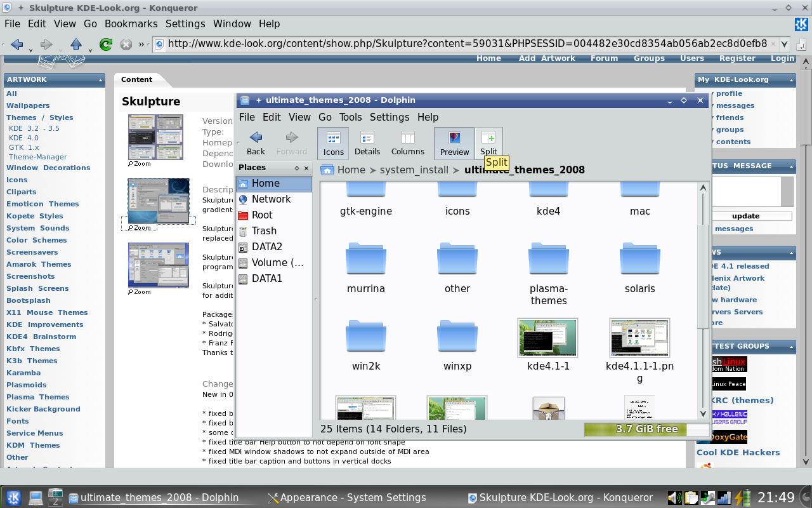The height and width of the screenshot is (508, 812).
Task: Open the KDE application launcher menu
Action: point(13,497)
